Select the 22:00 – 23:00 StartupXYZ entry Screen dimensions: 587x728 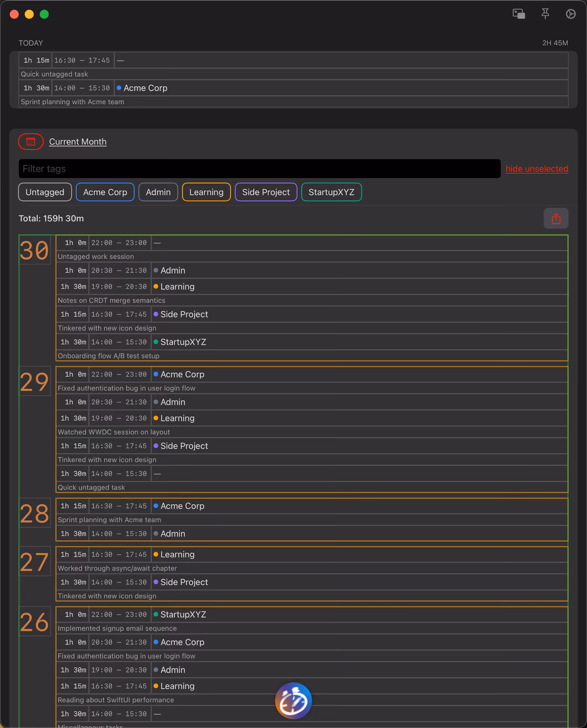(312, 615)
